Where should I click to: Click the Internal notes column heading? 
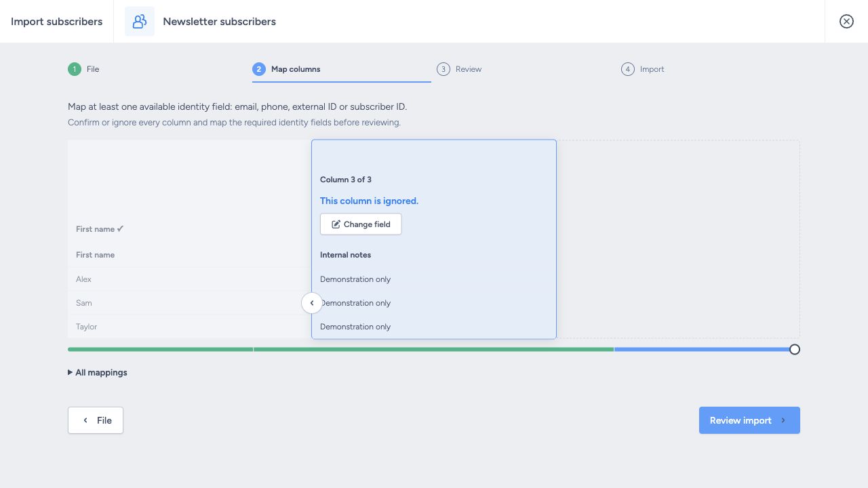click(345, 255)
